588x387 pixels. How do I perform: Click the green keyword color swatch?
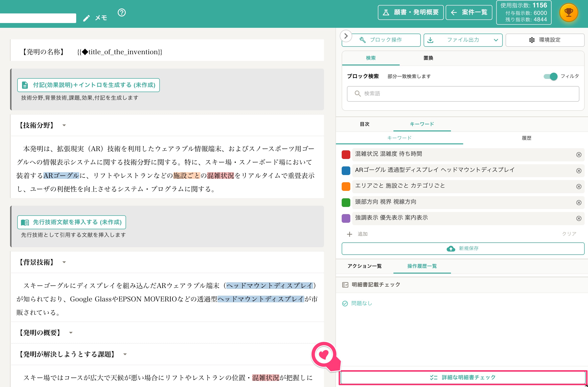346,203
